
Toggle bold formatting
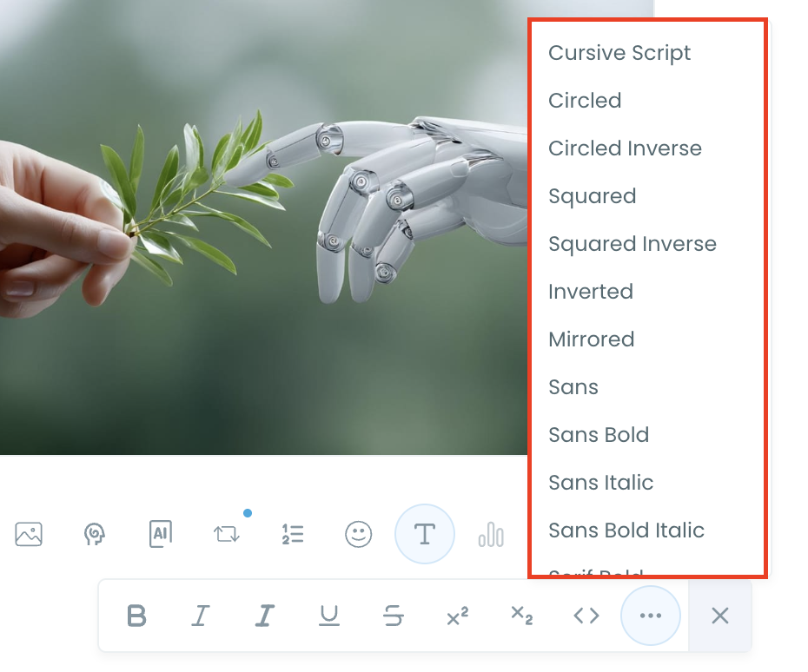tap(136, 616)
